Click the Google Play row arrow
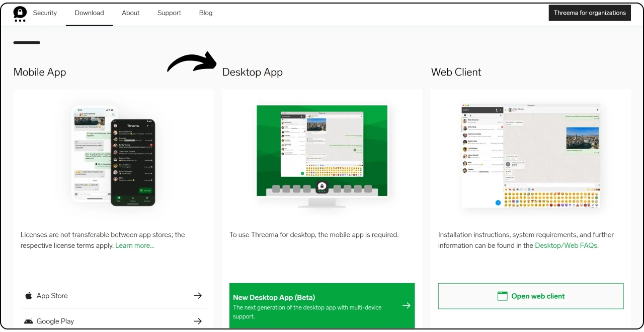The image size is (644, 332). click(198, 321)
